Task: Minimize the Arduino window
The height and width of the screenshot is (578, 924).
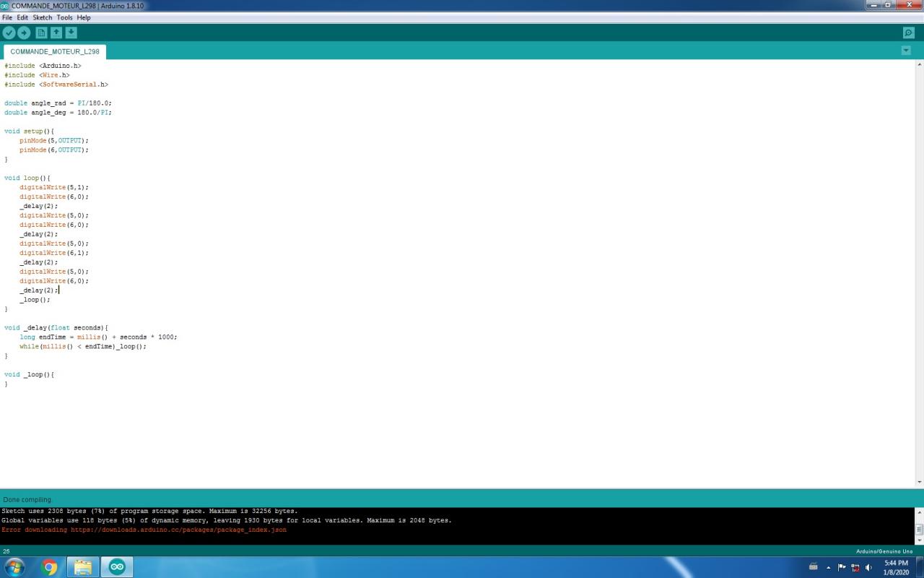Action: tap(873, 5)
